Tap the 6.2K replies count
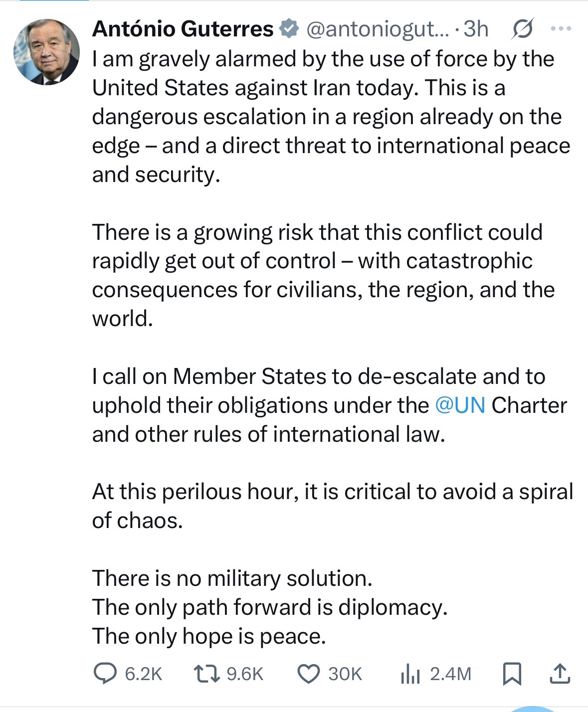Image resolution: width=588 pixels, height=712 pixels. tap(144, 674)
